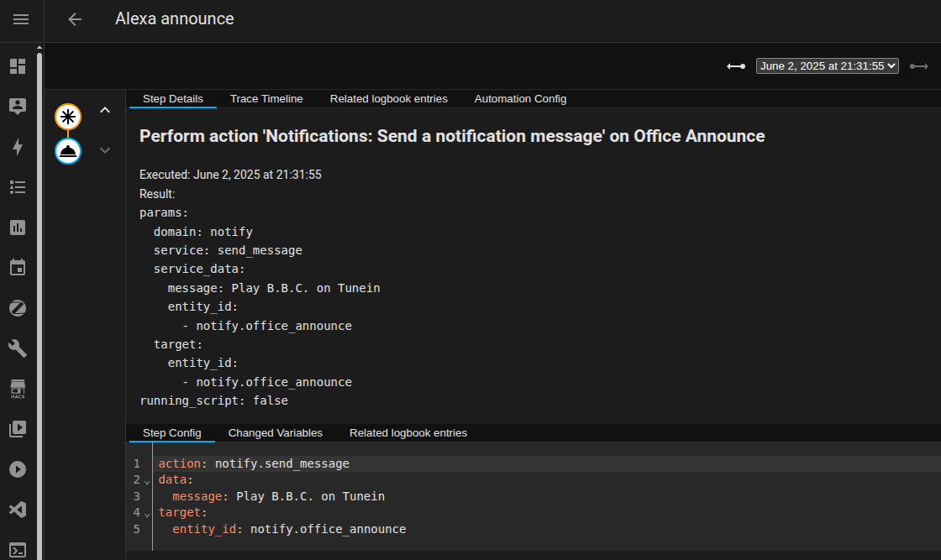This screenshot has height=560, width=941.
Task: Open the hamburger sidebar menu
Action: point(21,19)
